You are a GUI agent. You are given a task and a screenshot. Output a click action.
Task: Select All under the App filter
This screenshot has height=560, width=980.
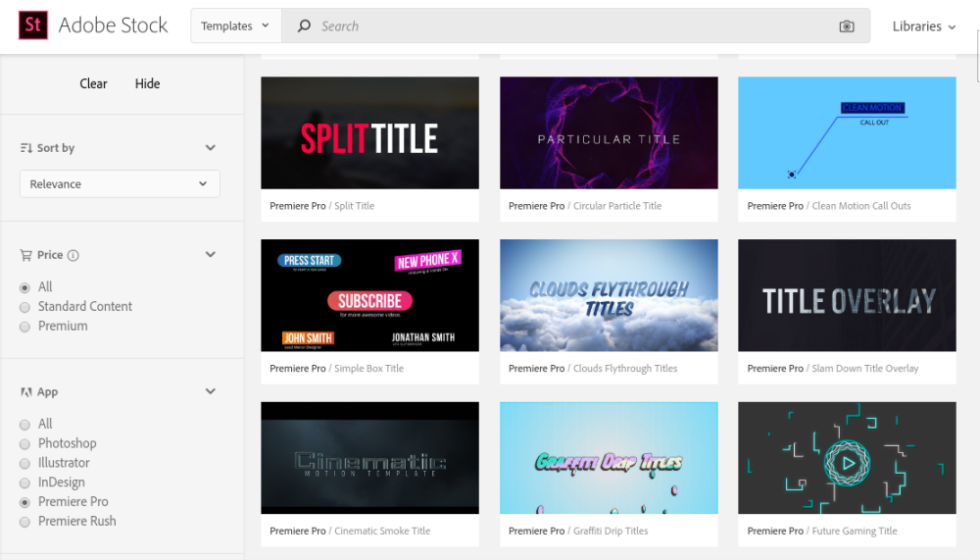click(x=25, y=425)
